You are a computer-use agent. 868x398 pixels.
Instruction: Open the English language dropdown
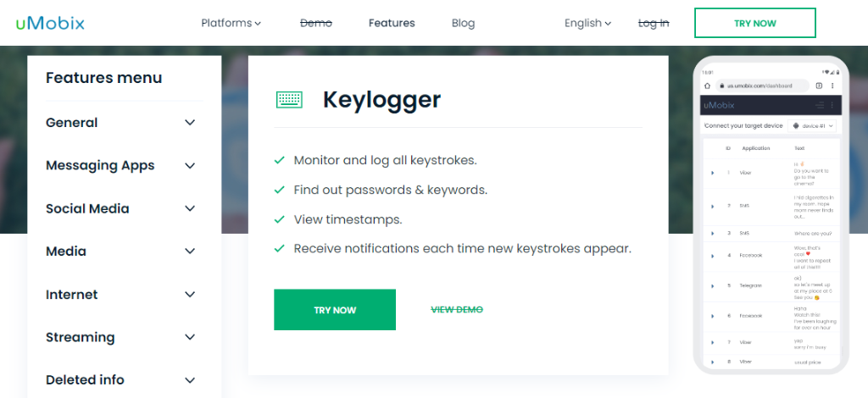[588, 23]
